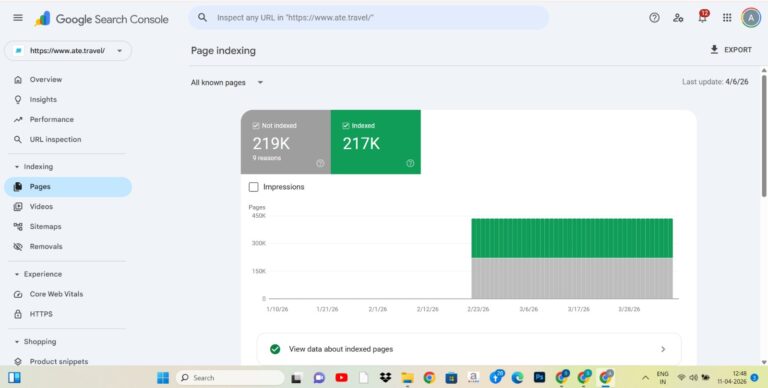The height and width of the screenshot is (388, 768).
Task: Click the Overview home icon in the sidebar
Action: coord(18,79)
